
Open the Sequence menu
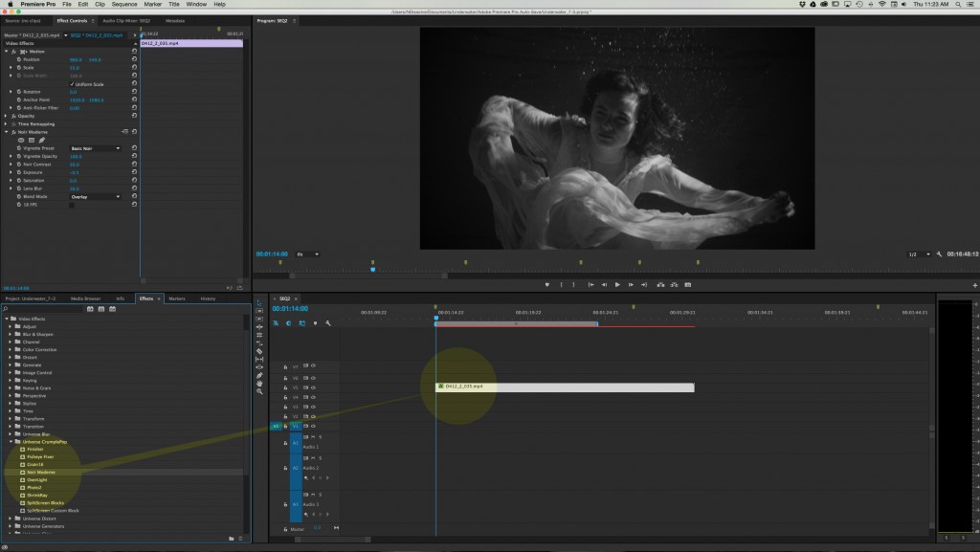(124, 5)
